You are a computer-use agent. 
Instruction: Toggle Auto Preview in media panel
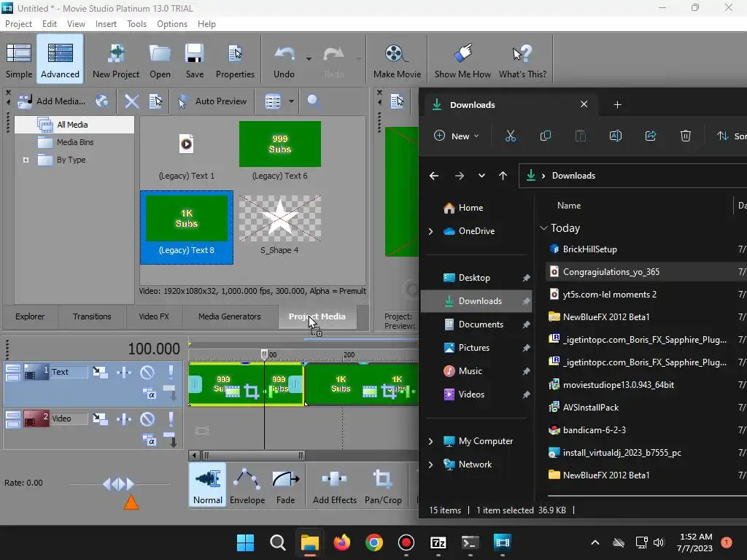click(212, 101)
